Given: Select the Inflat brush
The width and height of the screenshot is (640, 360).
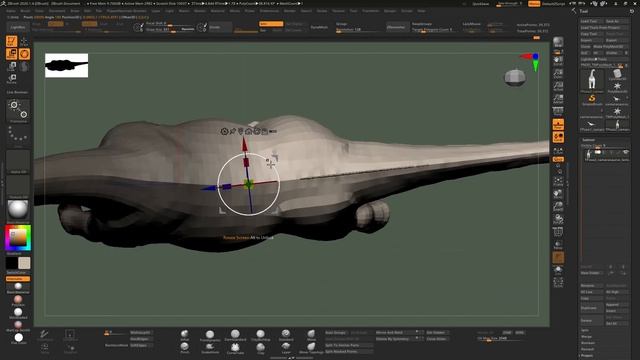Looking at the screenshot, I should (x=184, y=335).
